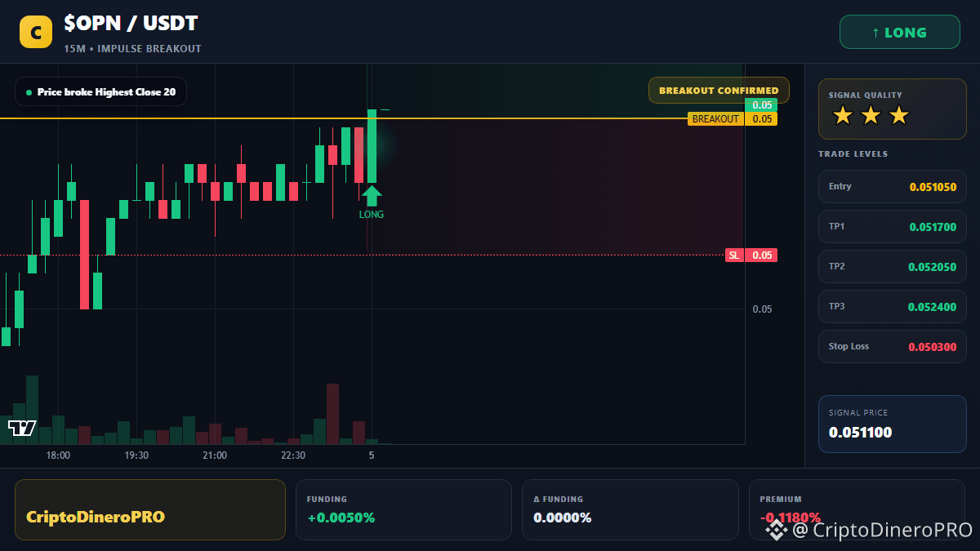980x551 pixels.
Task: Click the TradingView logo on chart
Action: click(x=22, y=428)
